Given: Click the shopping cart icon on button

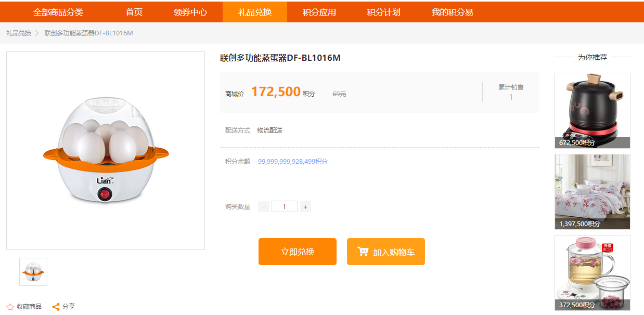Looking at the screenshot, I should (363, 252).
